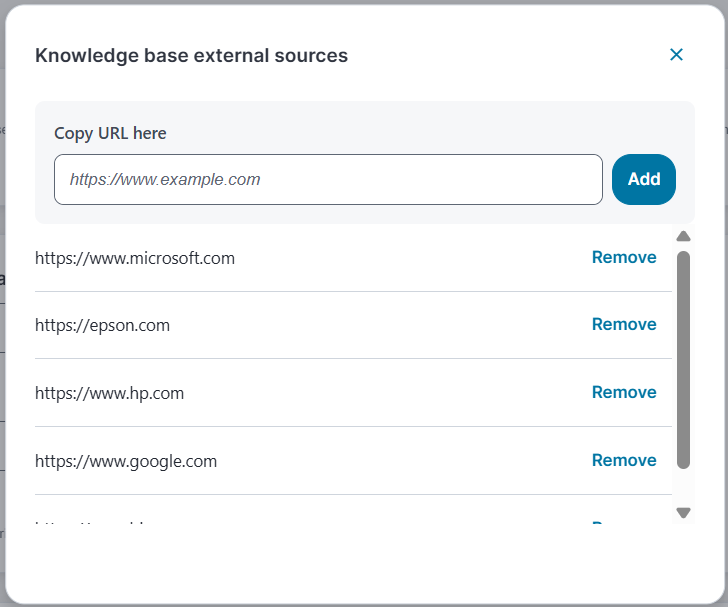Close the Knowledge base external sources dialog
728x607 pixels.
[x=676, y=55]
